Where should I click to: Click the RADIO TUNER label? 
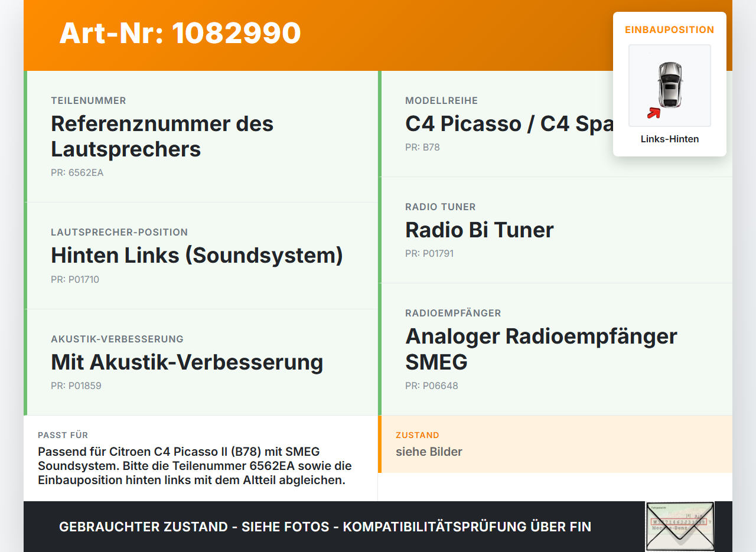click(441, 207)
